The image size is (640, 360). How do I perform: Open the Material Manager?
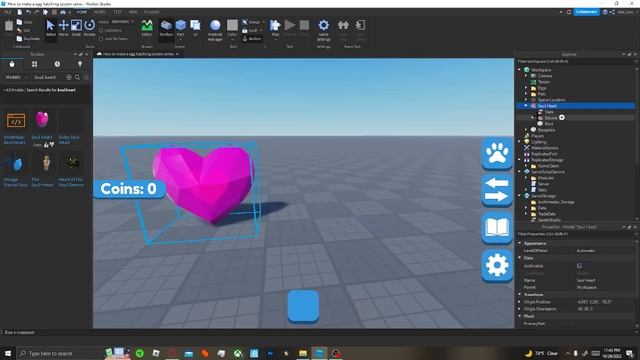[215, 30]
